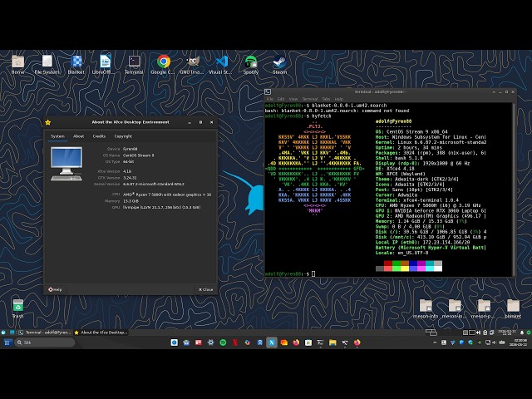532x399 pixels.
Task: Select the highlighted X app in Windows taskbar
Action: 272,342
